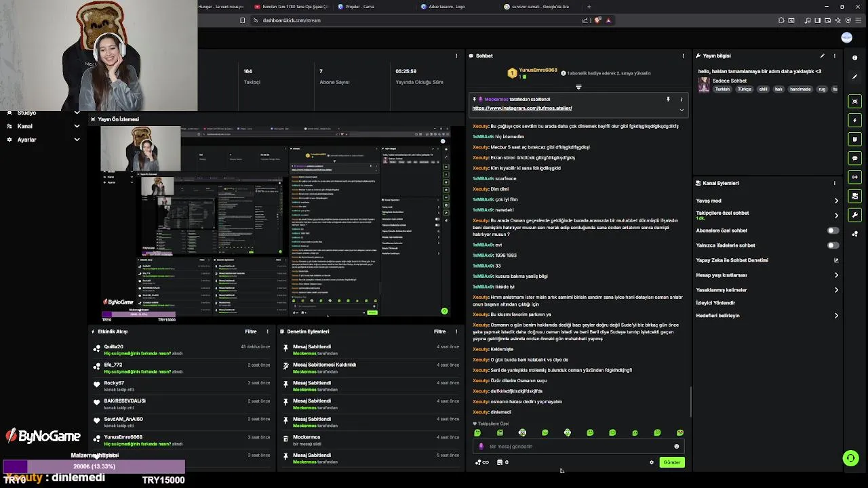
Task: Click the broadcast signal icon in the right sidebar
Action: 854,177
